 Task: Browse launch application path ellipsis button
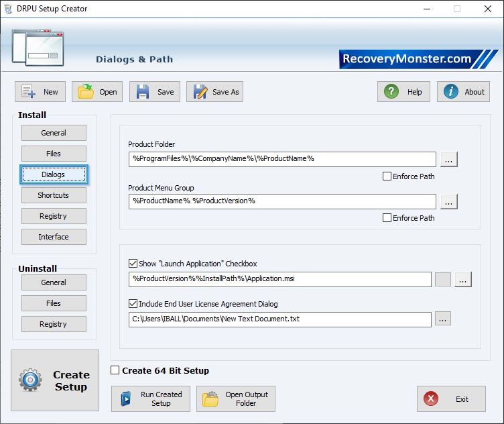463,279
